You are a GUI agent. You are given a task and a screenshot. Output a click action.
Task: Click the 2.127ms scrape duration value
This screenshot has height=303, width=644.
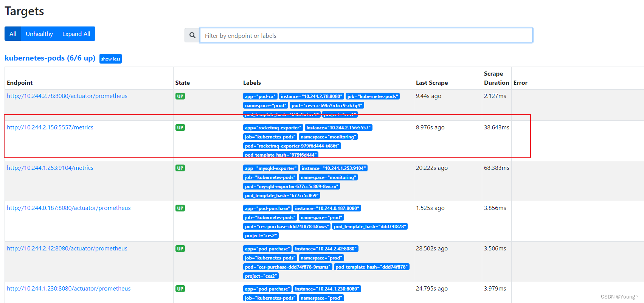(x=495, y=96)
